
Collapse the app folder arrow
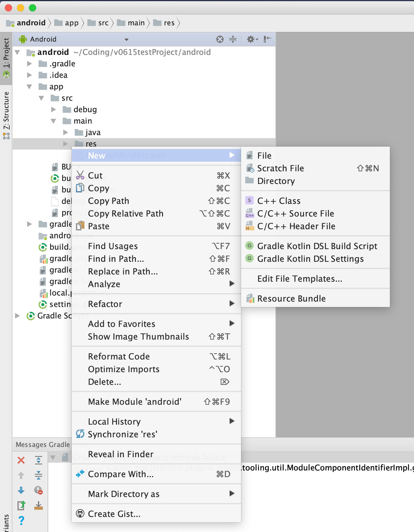[x=30, y=87]
